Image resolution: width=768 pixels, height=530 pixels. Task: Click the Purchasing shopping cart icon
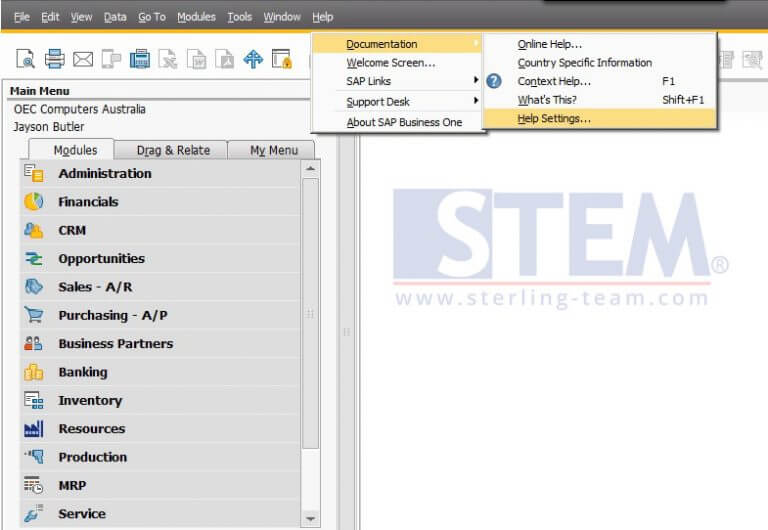tap(33, 314)
